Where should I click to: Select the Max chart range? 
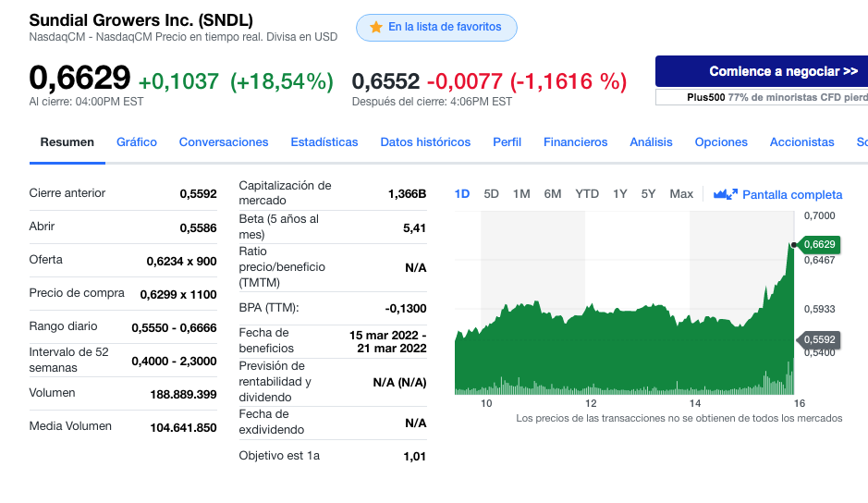coord(681,194)
